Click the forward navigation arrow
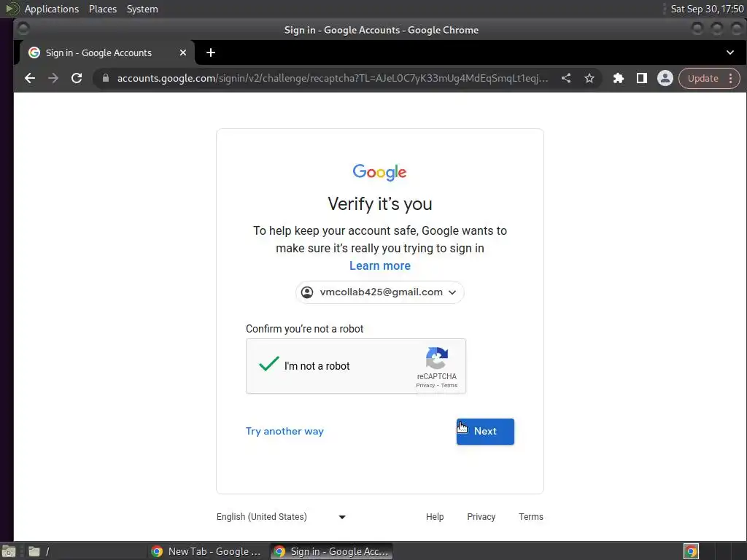 53,78
